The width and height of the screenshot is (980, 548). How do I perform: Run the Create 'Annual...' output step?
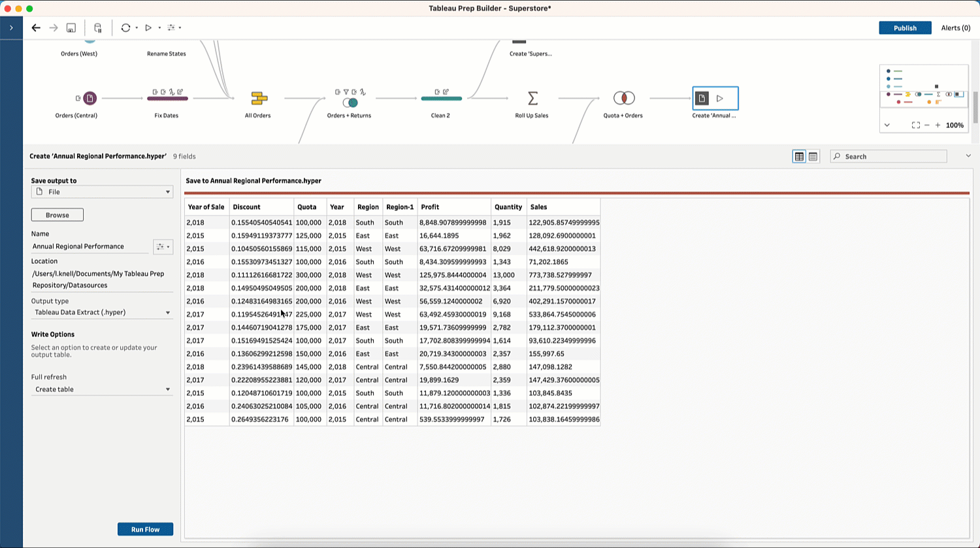tap(720, 99)
